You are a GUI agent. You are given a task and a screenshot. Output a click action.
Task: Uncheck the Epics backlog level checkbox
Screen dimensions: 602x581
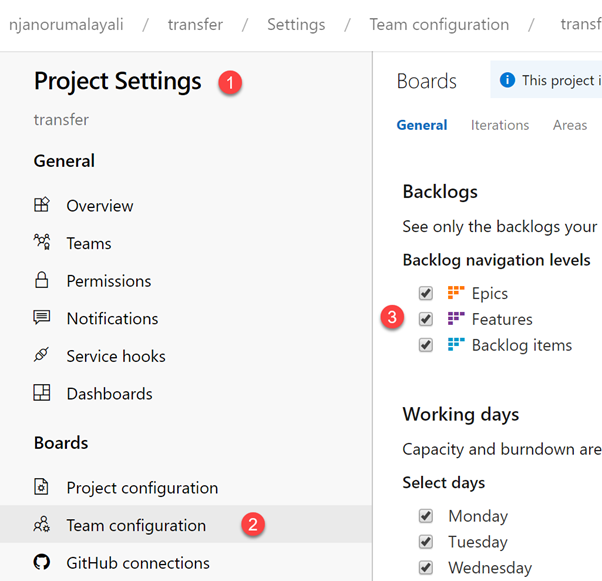[x=425, y=293]
